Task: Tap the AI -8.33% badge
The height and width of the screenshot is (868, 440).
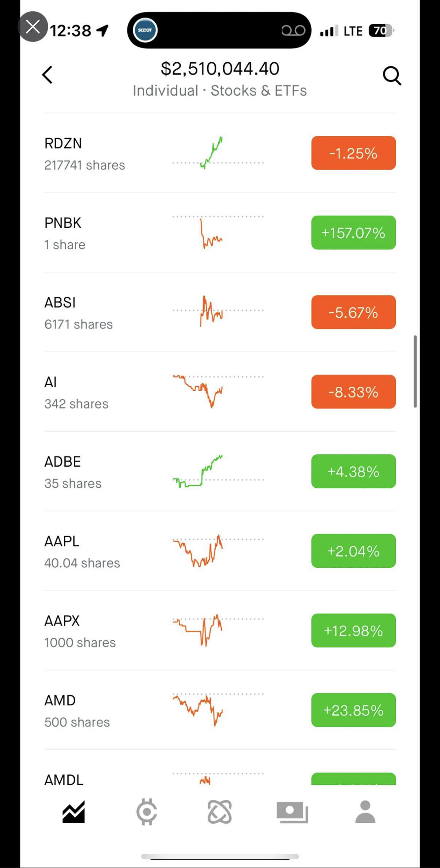Action: (x=353, y=391)
